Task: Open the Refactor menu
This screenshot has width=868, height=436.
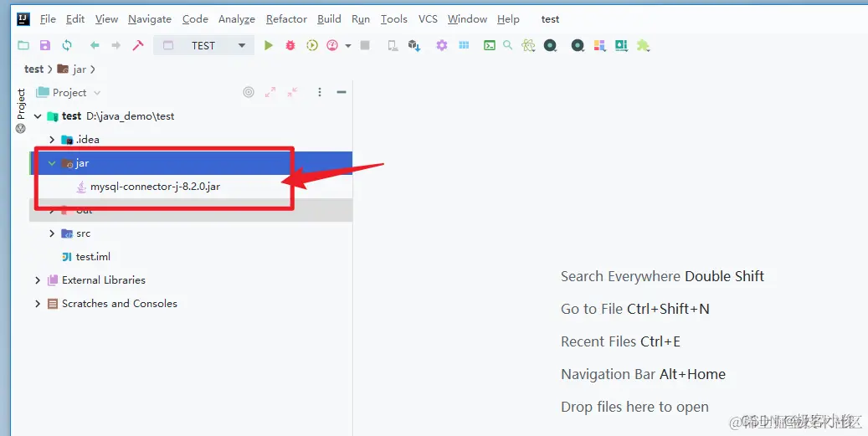Action: coord(286,19)
